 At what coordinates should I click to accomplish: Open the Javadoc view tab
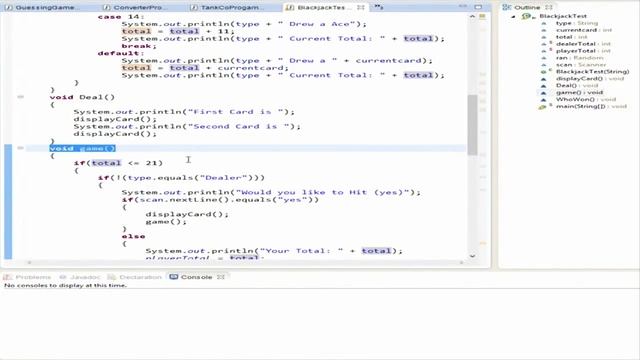click(80, 277)
